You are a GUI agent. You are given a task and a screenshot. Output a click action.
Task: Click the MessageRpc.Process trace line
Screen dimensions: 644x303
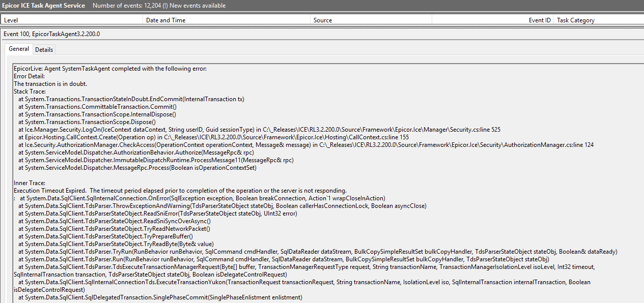(137, 168)
